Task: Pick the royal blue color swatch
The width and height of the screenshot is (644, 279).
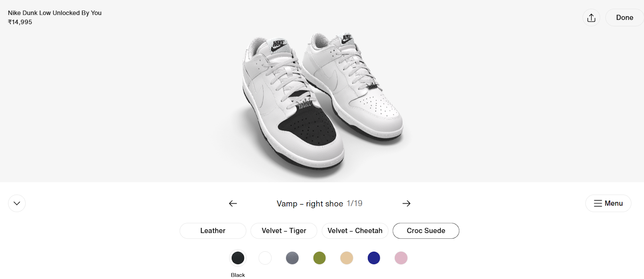Action: 374,258
